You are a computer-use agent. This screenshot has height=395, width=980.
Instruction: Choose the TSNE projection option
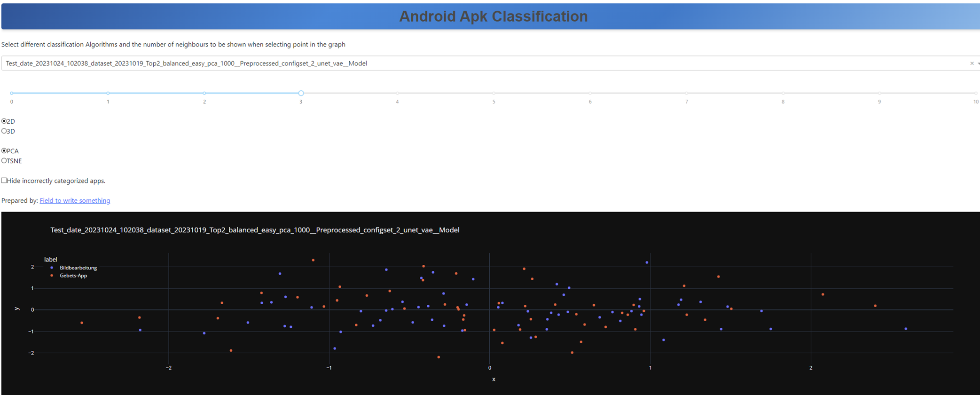pos(4,161)
